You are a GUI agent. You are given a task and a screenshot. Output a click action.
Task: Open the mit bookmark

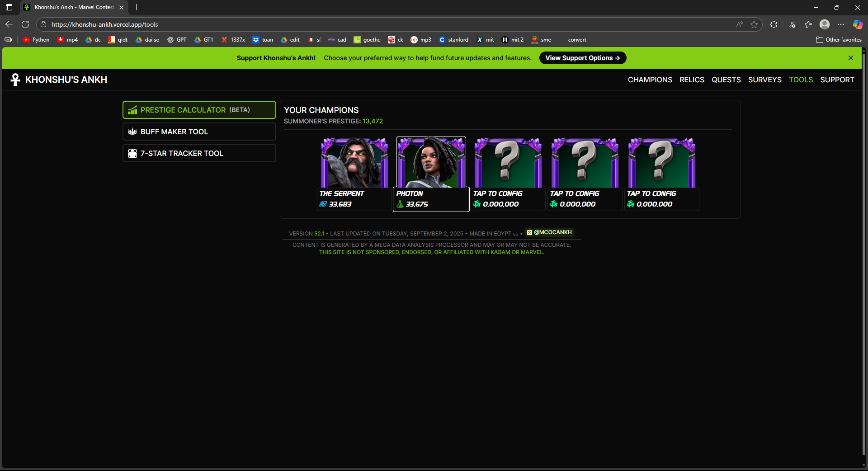tap(486, 40)
